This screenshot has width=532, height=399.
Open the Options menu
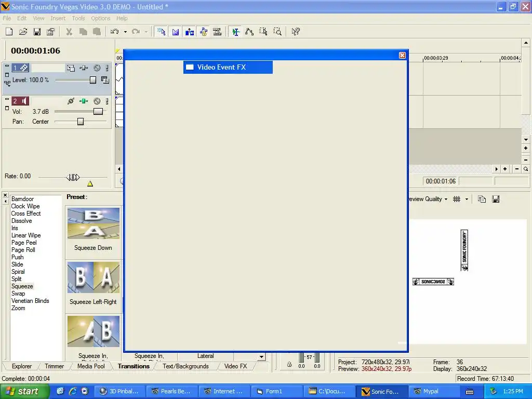click(100, 18)
